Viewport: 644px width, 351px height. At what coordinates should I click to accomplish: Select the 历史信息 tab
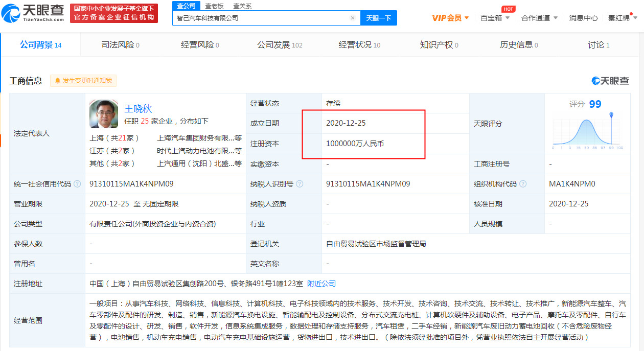(x=519, y=45)
